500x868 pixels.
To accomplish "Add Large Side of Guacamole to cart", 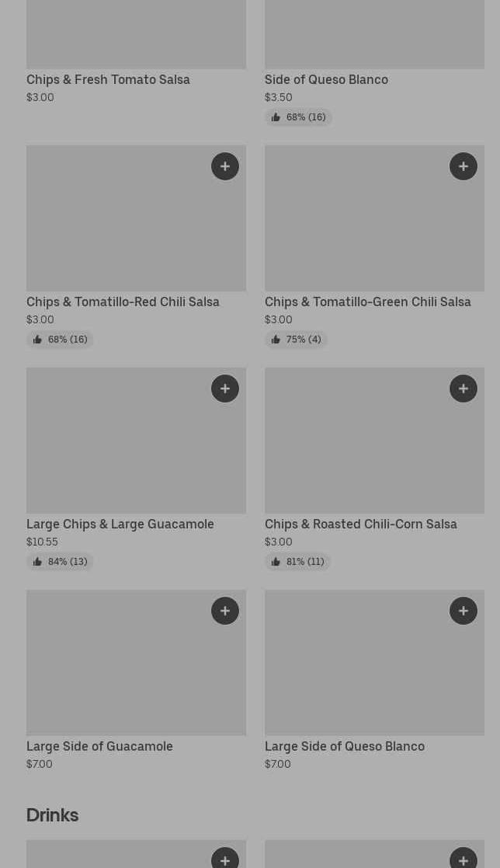I will tap(225, 611).
